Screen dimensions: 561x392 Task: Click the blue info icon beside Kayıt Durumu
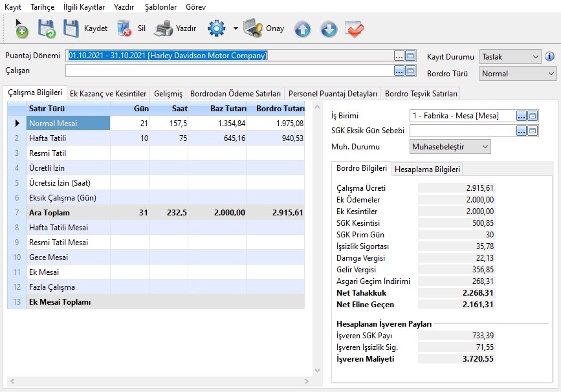tap(549, 57)
